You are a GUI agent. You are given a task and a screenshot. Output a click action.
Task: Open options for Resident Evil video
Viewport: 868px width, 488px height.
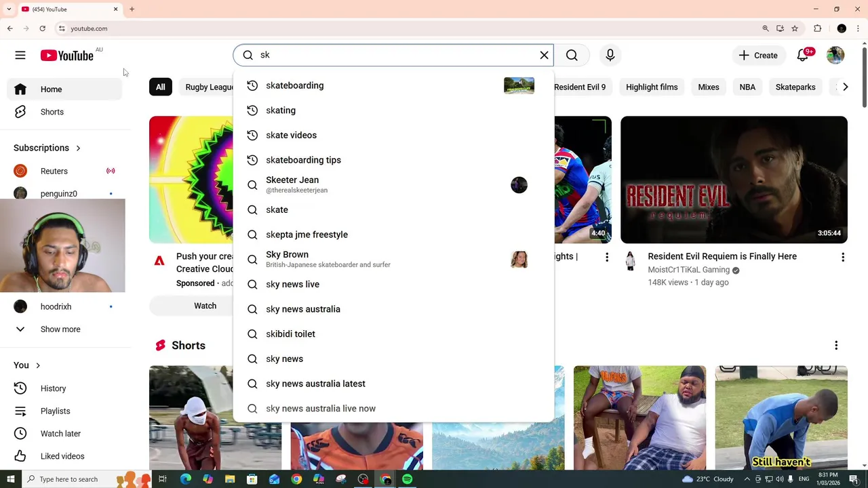pos(843,258)
